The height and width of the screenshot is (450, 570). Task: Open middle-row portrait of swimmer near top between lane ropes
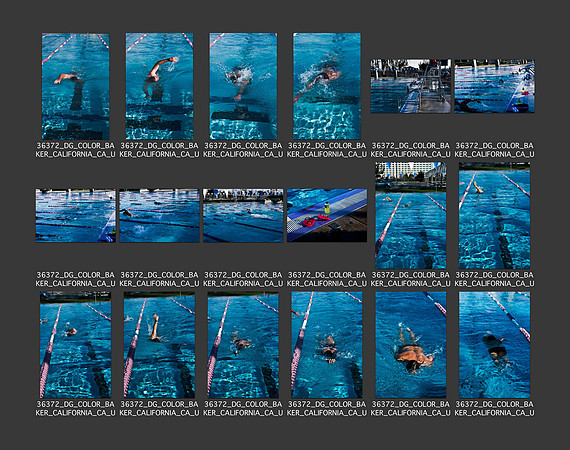(x=494, y=216)
